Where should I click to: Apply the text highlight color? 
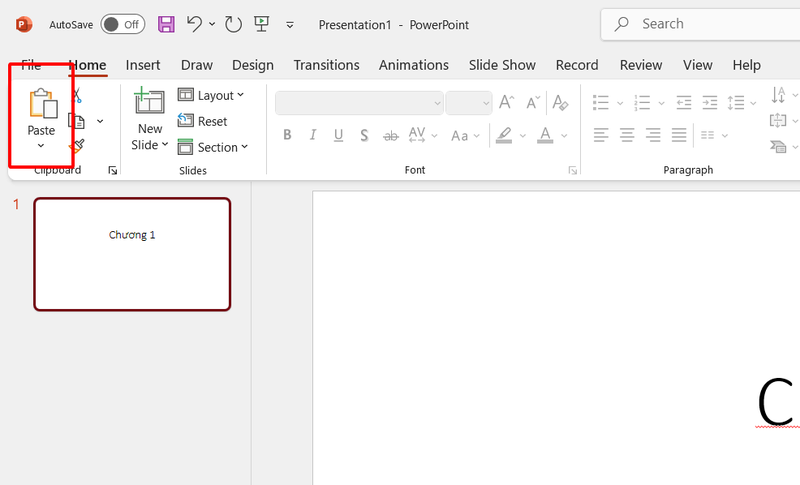(x=504, y=135)
